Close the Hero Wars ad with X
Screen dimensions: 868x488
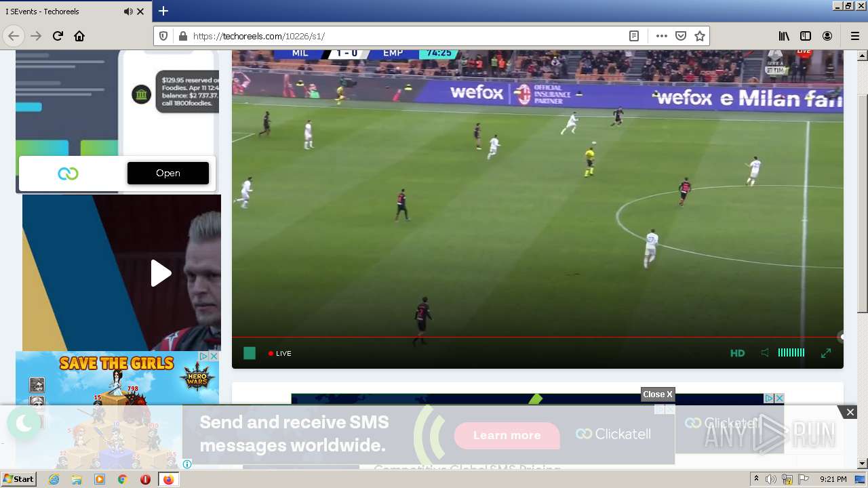[x=213, y=356]
